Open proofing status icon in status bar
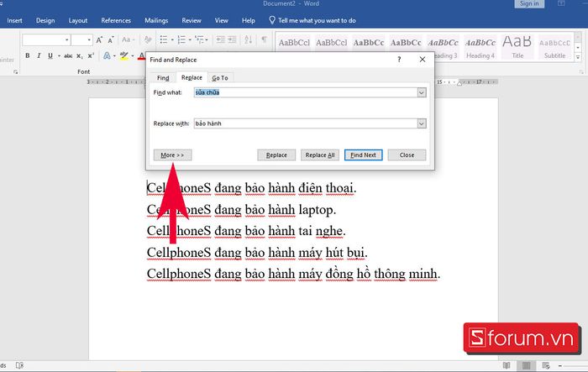Viewport: 588px width, 372px height. coord(19,365)
